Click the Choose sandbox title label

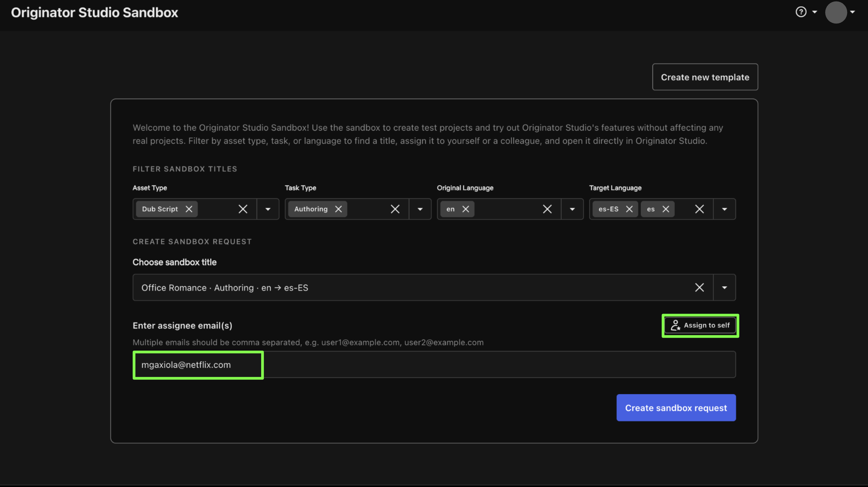click(175, 262)
